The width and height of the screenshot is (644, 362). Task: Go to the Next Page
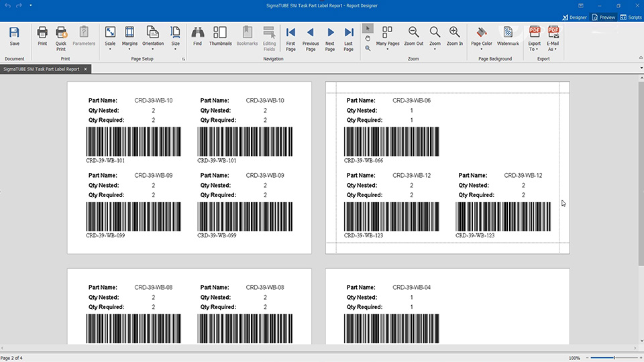[x=330, y=38]
